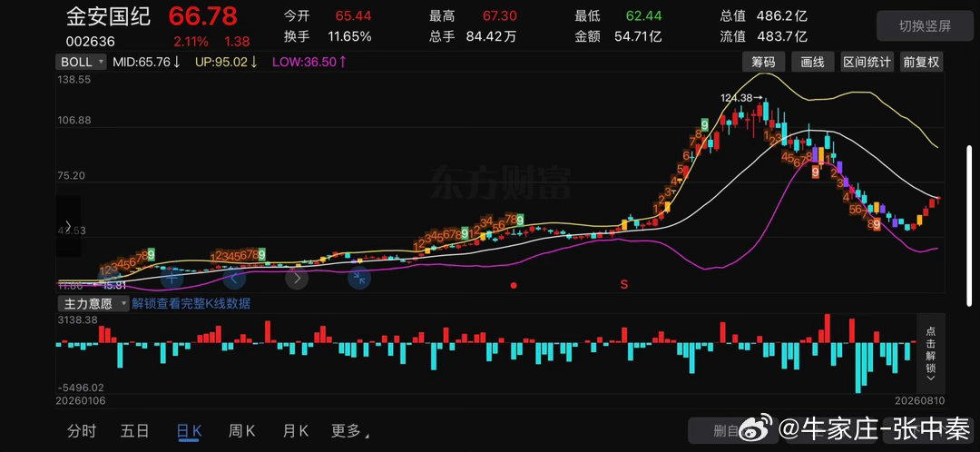Click the red dot event marker below the chart
This screenshot has width=980, height=452.
(514, 285)
